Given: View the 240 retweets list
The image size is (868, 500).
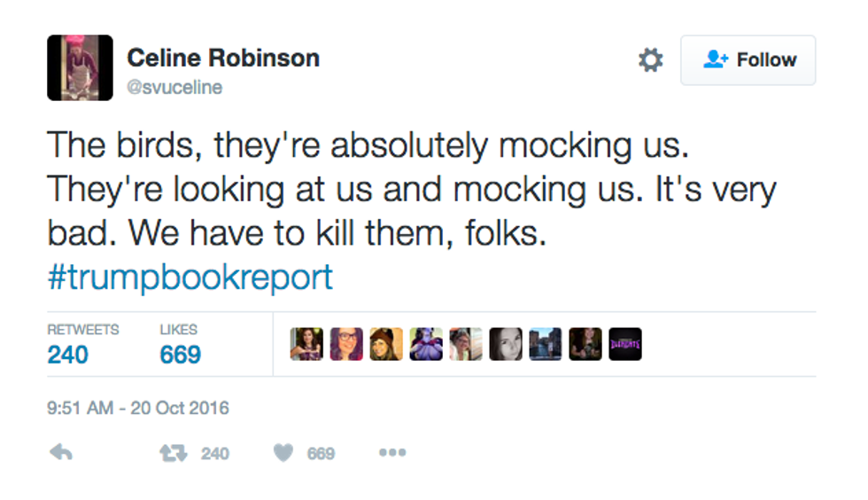Looking at the screenshot, I should tap(68, 354).
